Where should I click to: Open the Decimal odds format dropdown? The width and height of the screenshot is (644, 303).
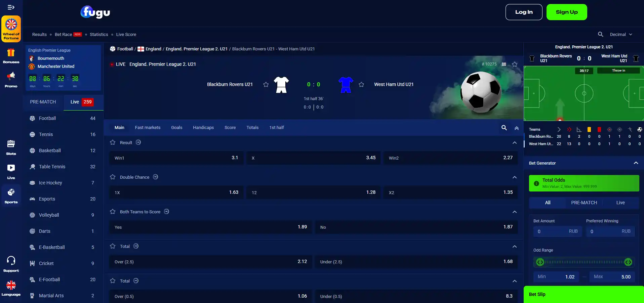point(621,34)
